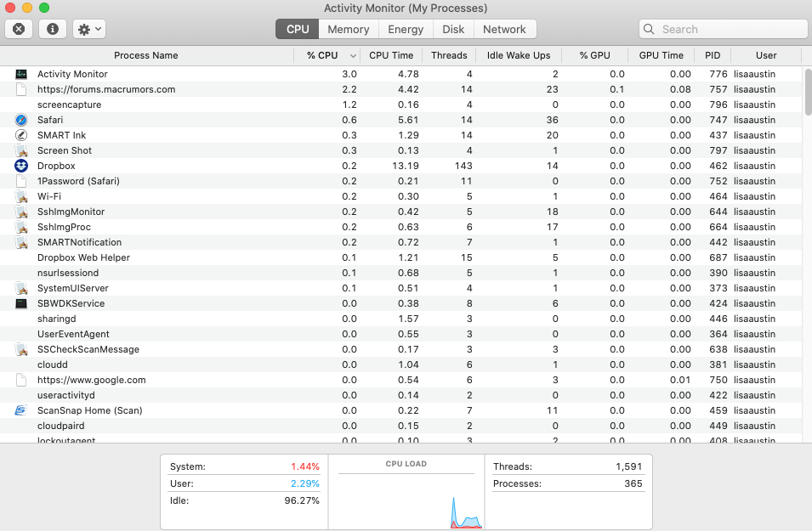Viewport: 812px width, 531px height.
Task: Click in the Search field
Action: [x=723, y=29]
